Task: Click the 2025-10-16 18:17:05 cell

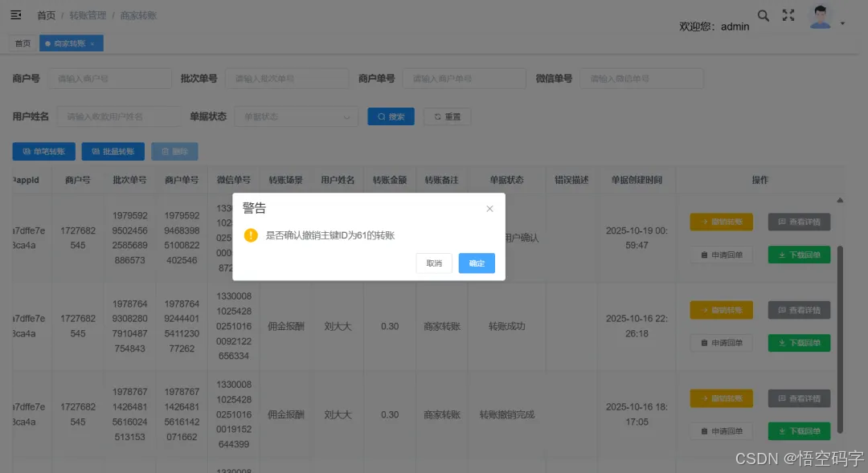Action: (637, 414)
